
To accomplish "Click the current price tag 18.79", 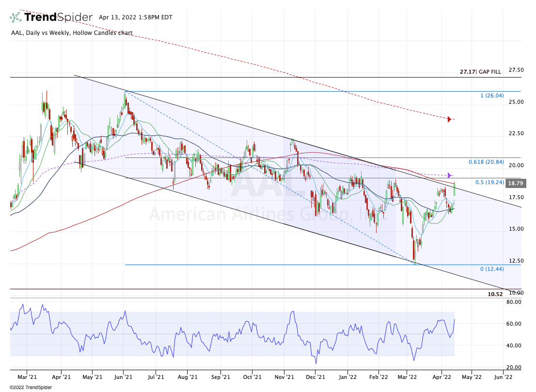I will tap(516, 183).
